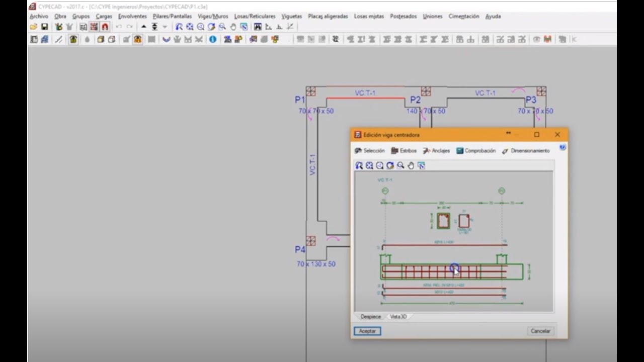Image resolution: width=644 pixels, height=362 pixels.
Task: Switch to the Despiece tab
Action: (371, 317)
